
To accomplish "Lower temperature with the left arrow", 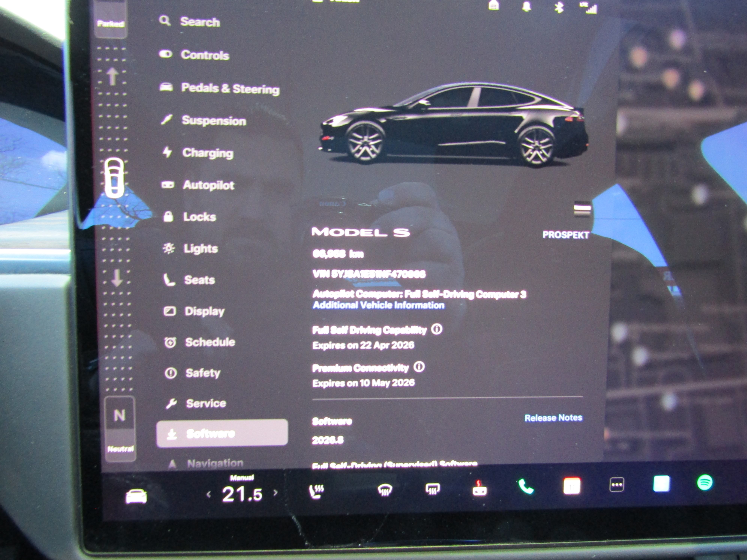I will click(x=209, y=495).
